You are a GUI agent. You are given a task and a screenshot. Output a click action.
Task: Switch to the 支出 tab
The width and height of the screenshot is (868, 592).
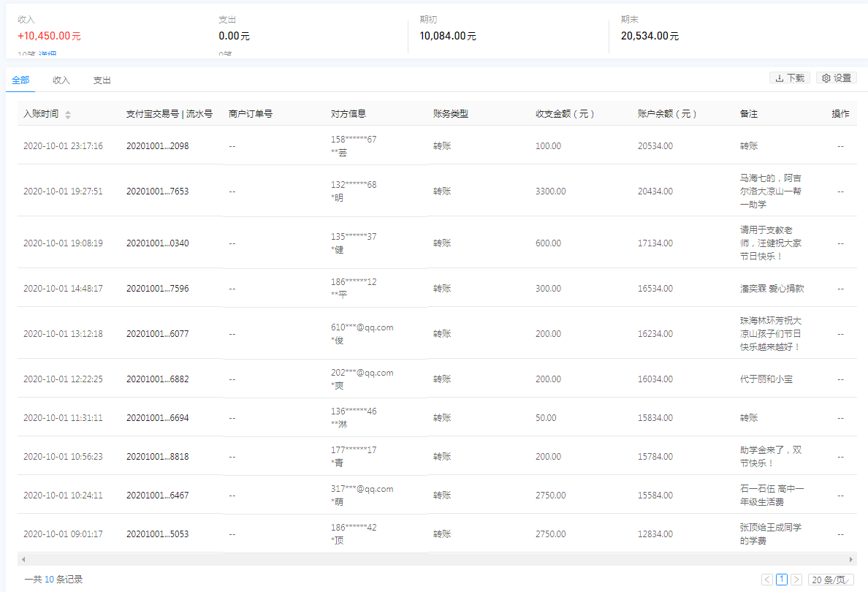click(102, 80)
